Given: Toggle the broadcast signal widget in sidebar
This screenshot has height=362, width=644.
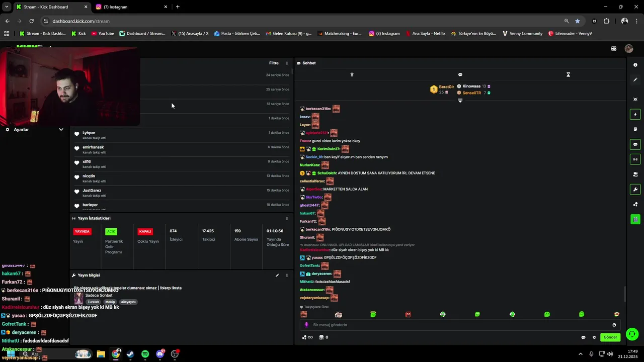Looking at the screenshot, I should coord(635,159).
